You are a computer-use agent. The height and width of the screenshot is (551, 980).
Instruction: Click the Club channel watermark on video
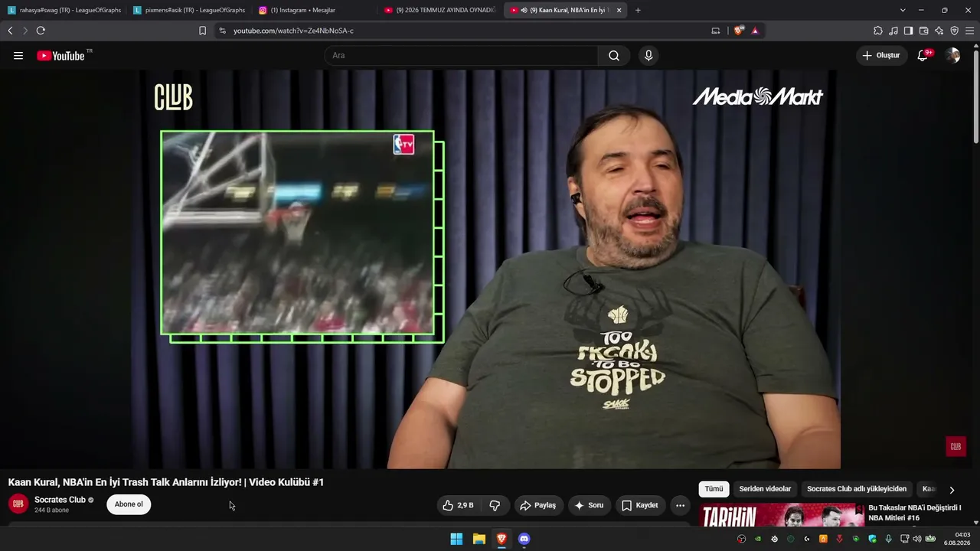(x=955, y=446)
